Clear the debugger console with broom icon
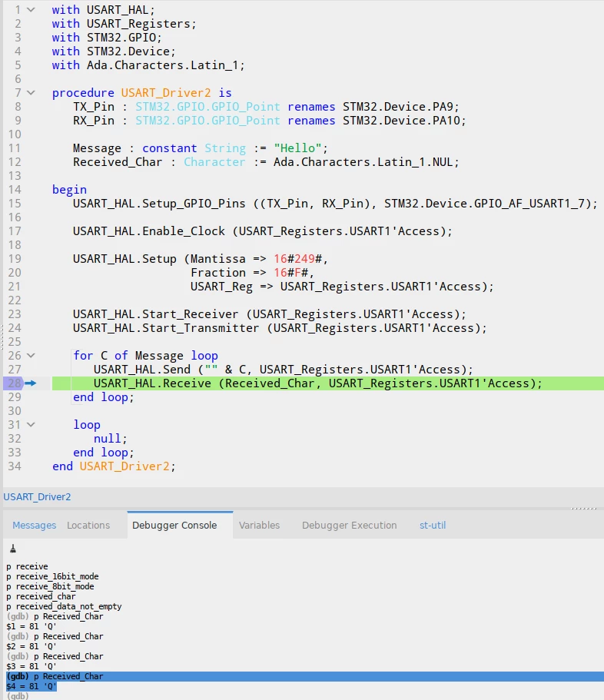The width and height of the screenshot is (604, 700). (x=13, y=549)
